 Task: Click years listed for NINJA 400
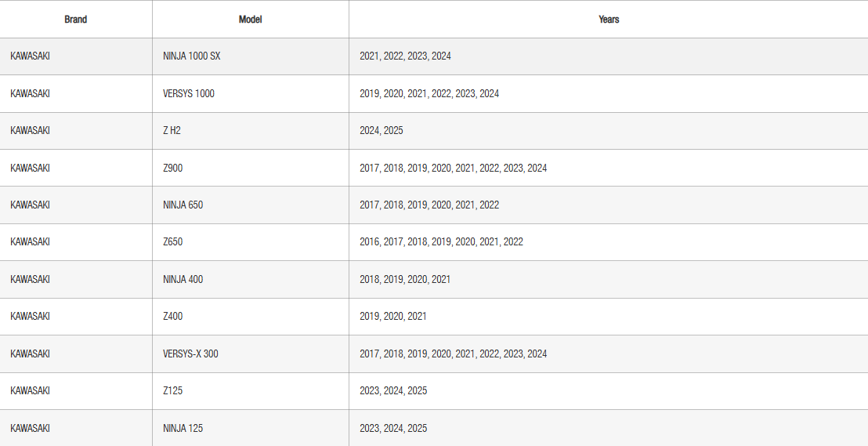(405, 279)
